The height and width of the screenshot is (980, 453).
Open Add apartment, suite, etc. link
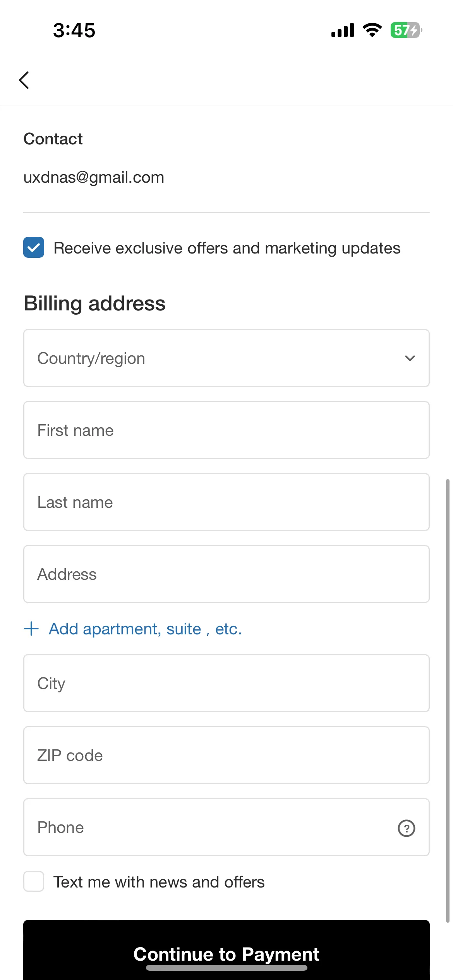tap(145, 629)
